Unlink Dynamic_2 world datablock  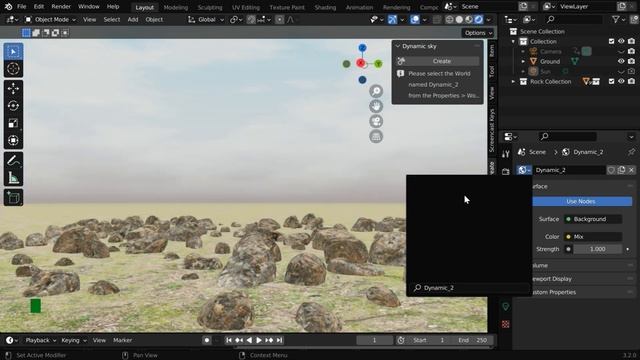click(x=631, y=170)
